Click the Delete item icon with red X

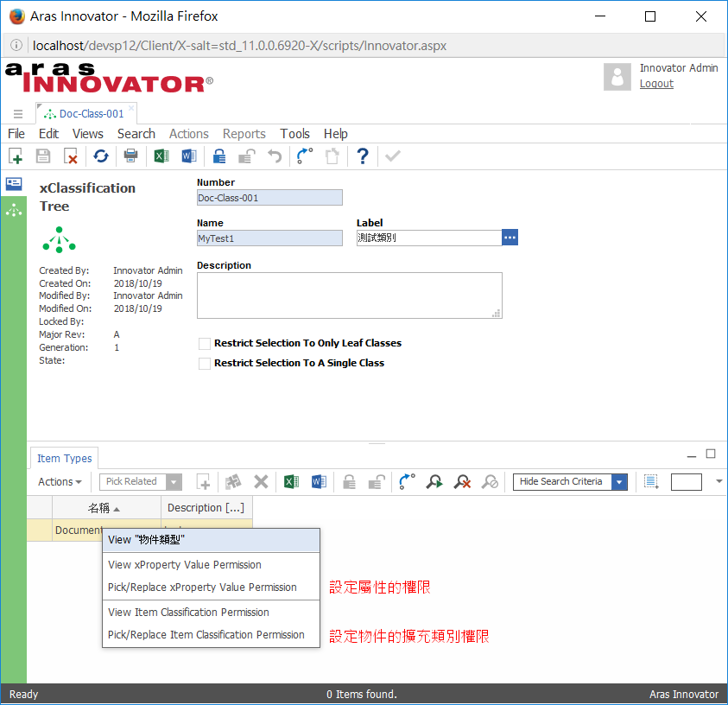[71, 156]
